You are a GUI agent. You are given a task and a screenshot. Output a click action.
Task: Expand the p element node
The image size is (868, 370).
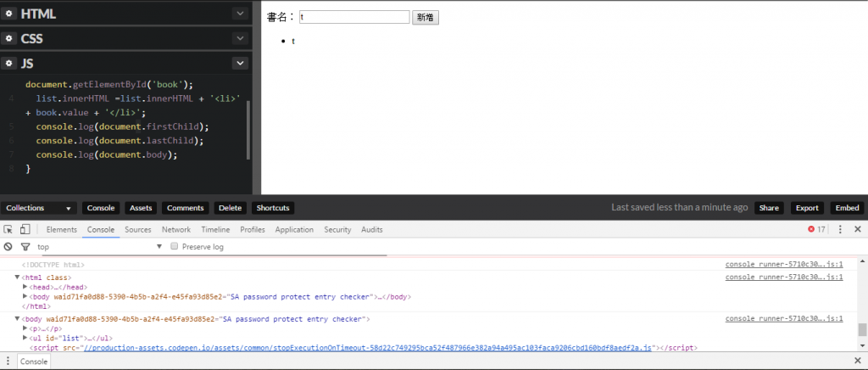coord(25,328)
